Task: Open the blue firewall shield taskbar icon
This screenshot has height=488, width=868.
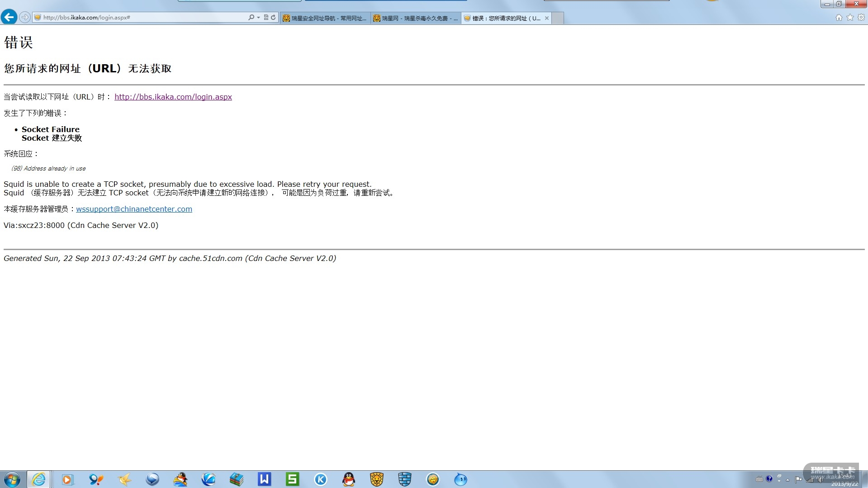Action: [x=405, y=479]
